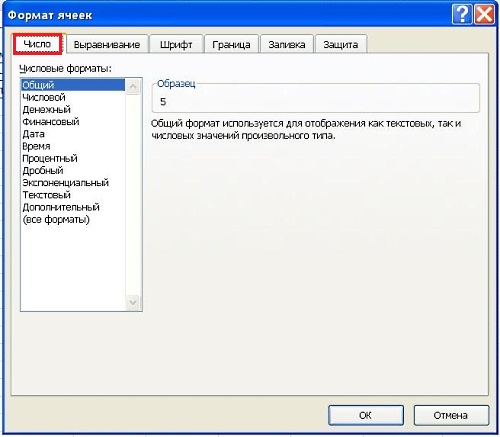Select (все форматы) entry
Image resolution: width=500 pixels, height=437 pixels.
[56, 219]
